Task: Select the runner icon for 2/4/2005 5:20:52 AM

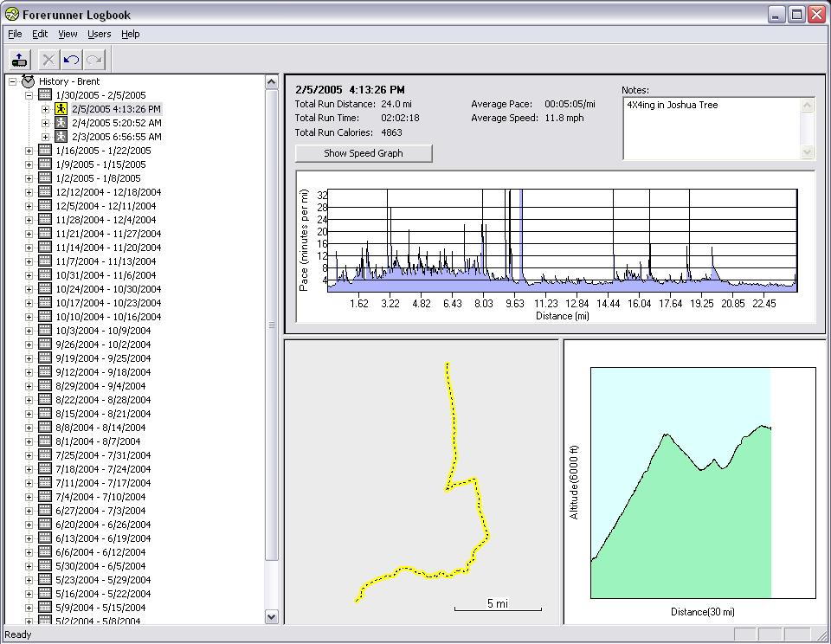Action: (x=61, y=122)
